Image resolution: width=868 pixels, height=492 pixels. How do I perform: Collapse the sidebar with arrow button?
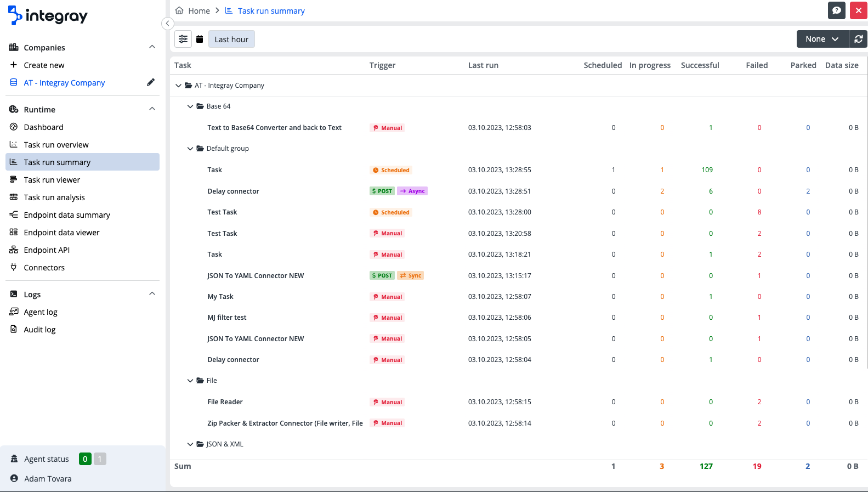(x=168, y=23)
